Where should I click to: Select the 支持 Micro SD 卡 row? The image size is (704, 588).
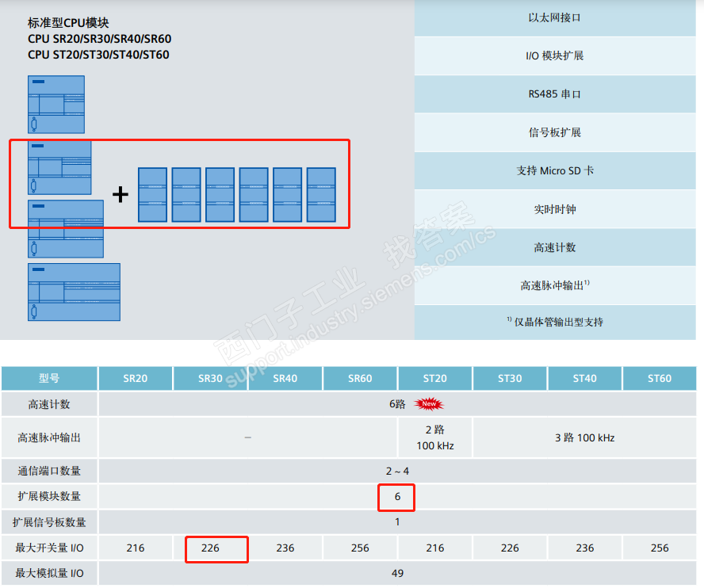(555, 170)
